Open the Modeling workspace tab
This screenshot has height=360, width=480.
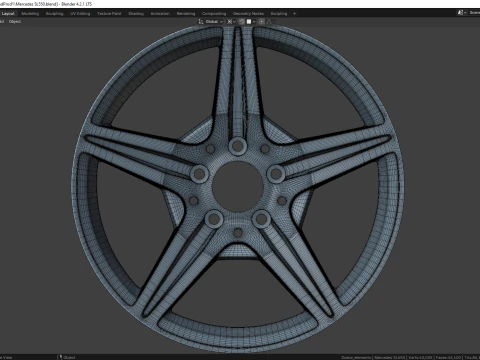click(x=30, y=14)
